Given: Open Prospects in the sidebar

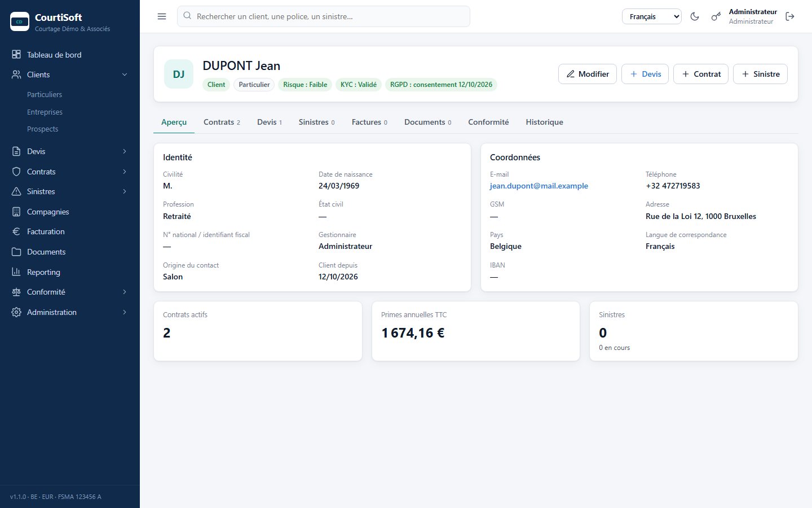Looking at the screenshot, I should [x=42, y=129].
